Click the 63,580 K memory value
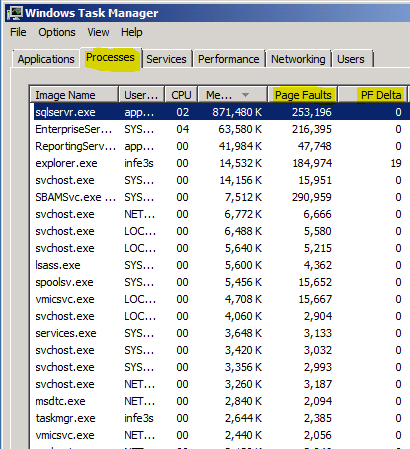The image size is (410, 449). click(240, 129)
